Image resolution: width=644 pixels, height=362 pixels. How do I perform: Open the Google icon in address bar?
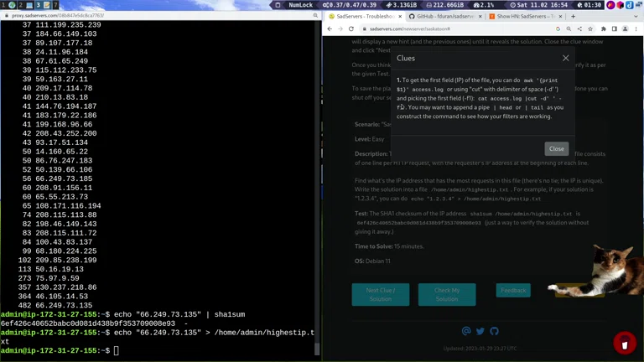click(558, 29)
